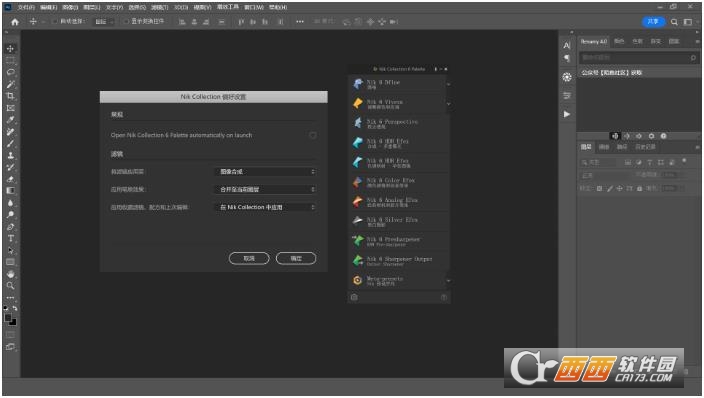The height and width of the screenshot is (398, 704).
Task: Open the Actions panel play icon
Action: click(x=567, y=114)
